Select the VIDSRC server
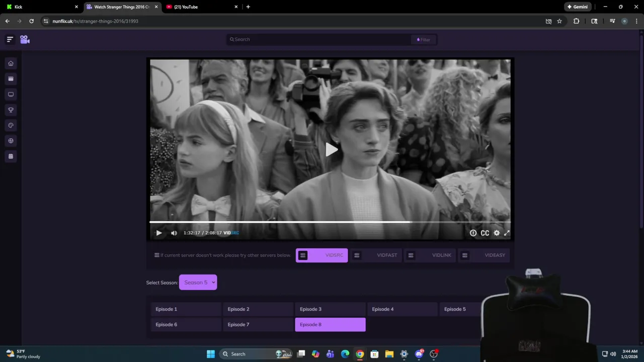The width and height of the screenshot is (644, 362). 321,255
